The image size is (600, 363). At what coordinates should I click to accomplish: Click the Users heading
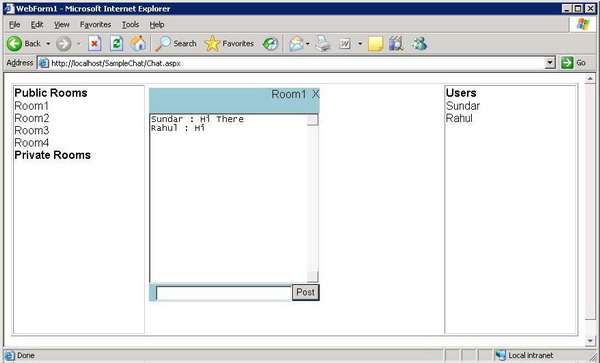click(461, 93)
